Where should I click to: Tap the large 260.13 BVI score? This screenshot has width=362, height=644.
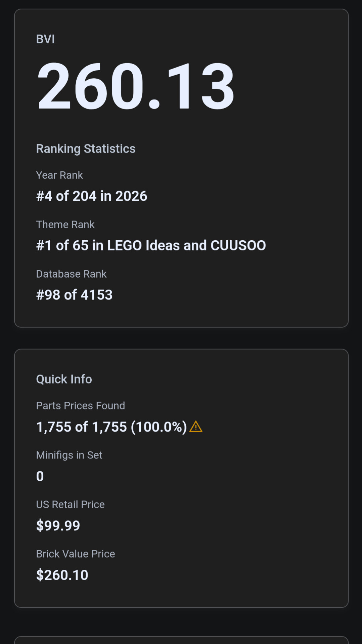[135, 86]
